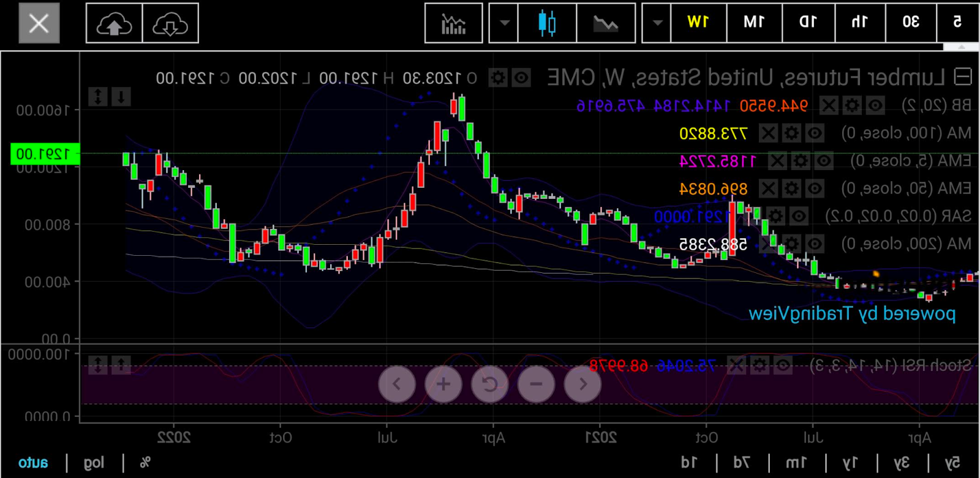Remove MA (100, close, 0) with X

click(769, 133)
